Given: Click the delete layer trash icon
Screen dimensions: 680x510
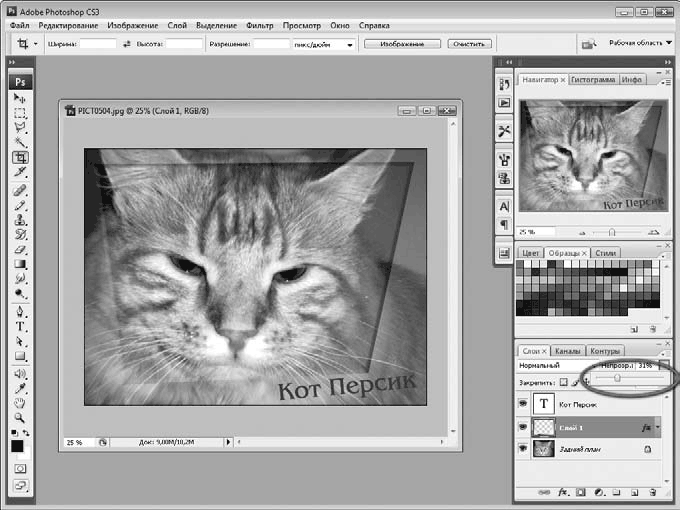Looking at the screenshot, I should coord(651,493).
